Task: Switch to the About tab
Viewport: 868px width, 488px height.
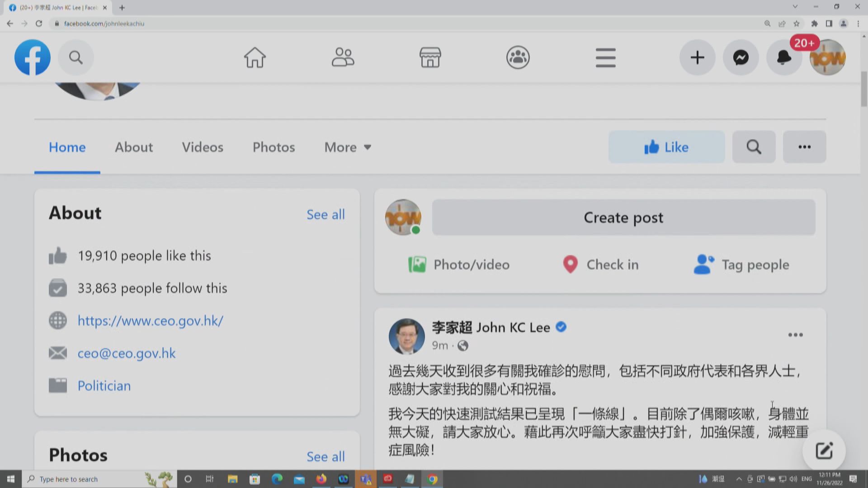Action: 133,147
